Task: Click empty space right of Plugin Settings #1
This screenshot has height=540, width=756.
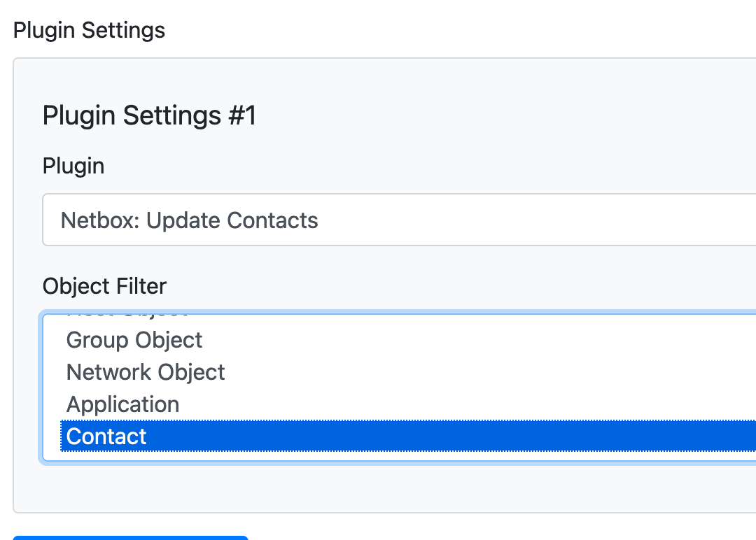Action: 490,115
